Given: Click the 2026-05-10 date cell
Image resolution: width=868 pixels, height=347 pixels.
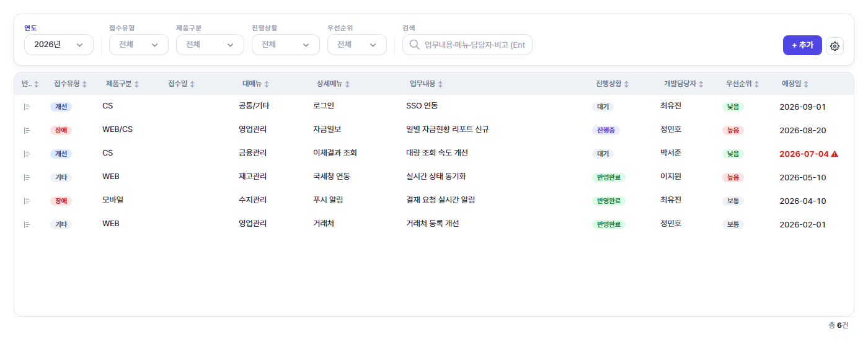Looking at the screenshot, I should coord(803,177).
